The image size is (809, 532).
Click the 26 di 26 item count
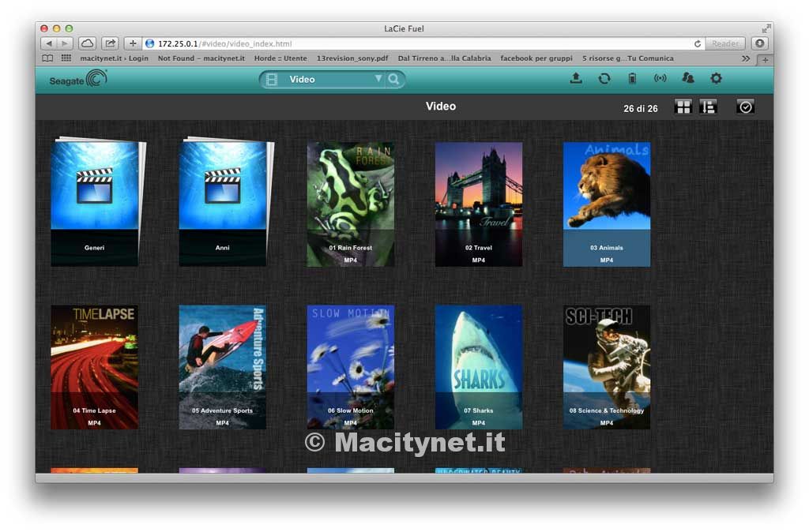640,109
